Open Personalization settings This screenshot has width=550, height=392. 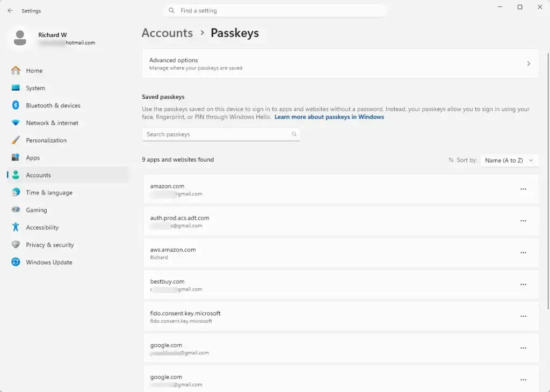[x=68, y=140]
